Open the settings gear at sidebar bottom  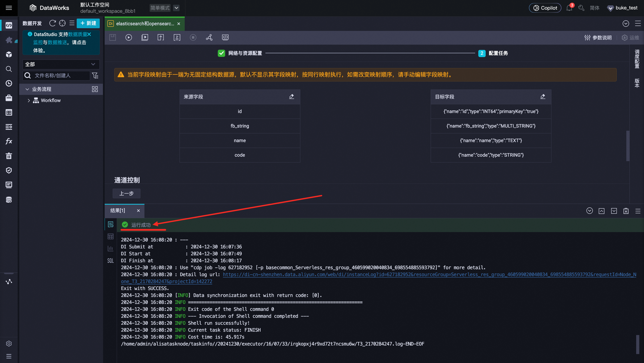(x=9, y=344)
